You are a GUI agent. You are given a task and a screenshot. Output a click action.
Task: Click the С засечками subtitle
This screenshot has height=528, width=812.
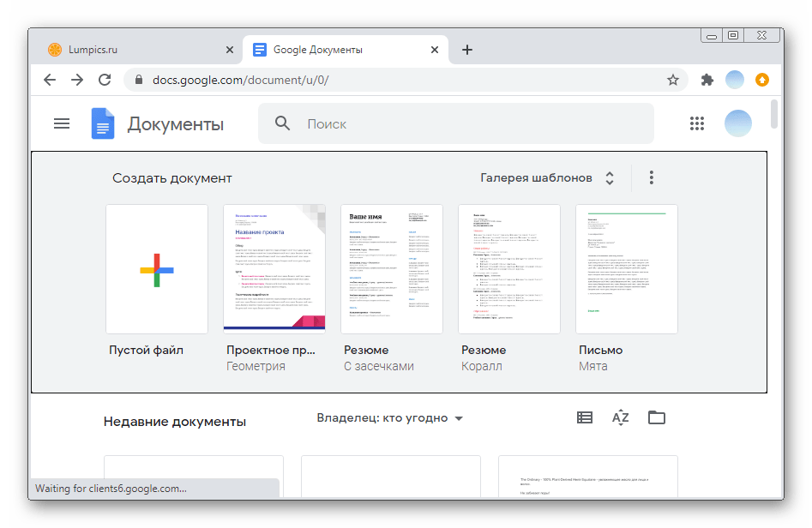(x=378, y=366)
